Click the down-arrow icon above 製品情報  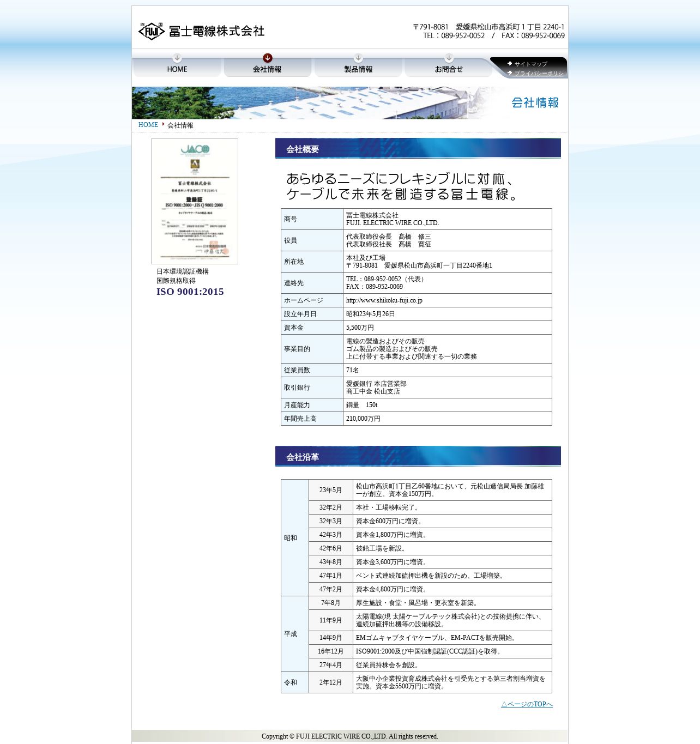(x=358, y=58)
